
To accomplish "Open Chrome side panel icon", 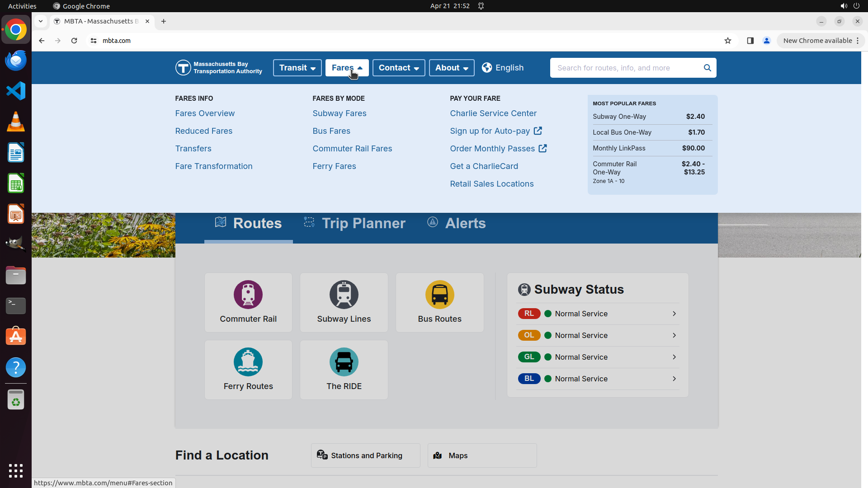I will pyautogui.click(x=750, y=41).
